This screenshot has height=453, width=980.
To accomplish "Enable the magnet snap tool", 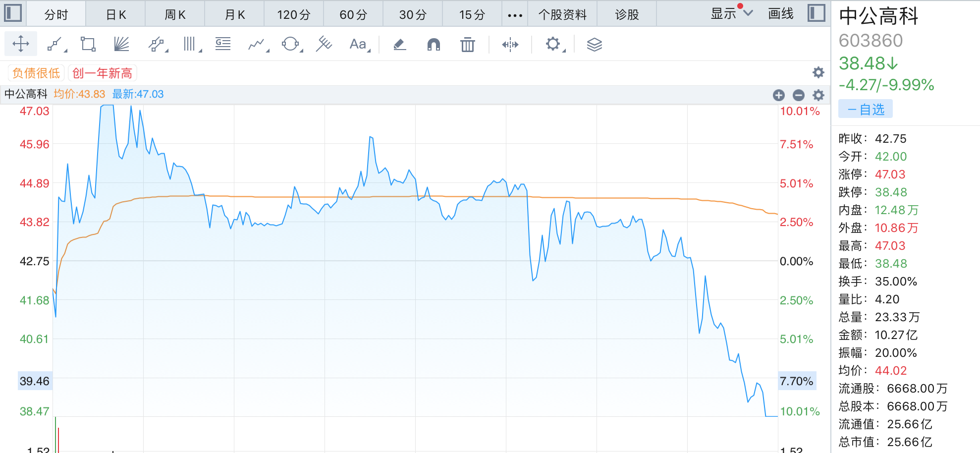I will (x=434, y=45).
